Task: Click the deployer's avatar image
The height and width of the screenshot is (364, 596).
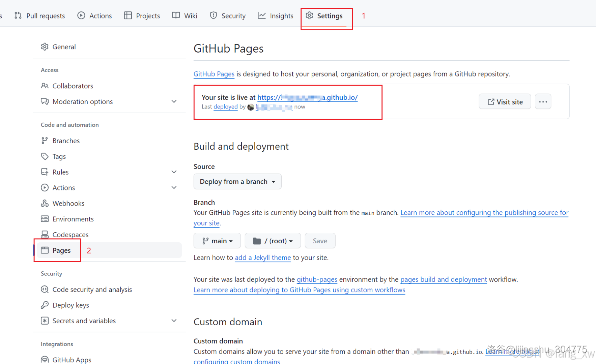Action: tap(251, 107)
